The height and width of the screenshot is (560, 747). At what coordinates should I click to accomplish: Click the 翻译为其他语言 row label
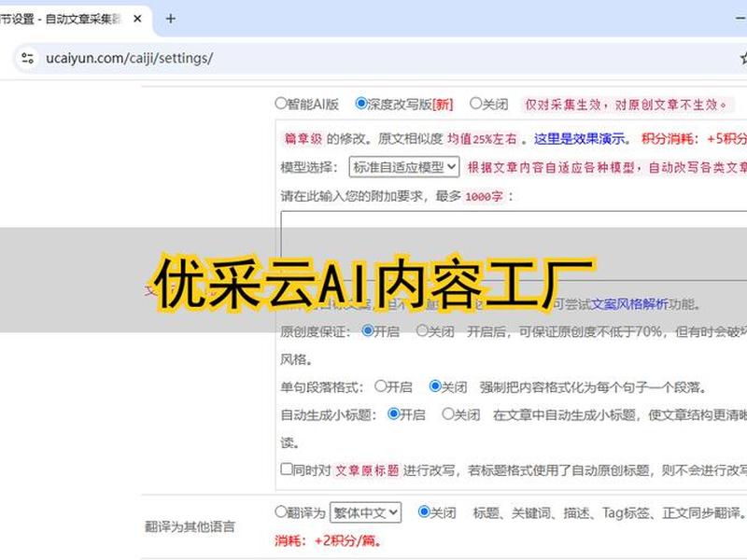pos(190,526)
